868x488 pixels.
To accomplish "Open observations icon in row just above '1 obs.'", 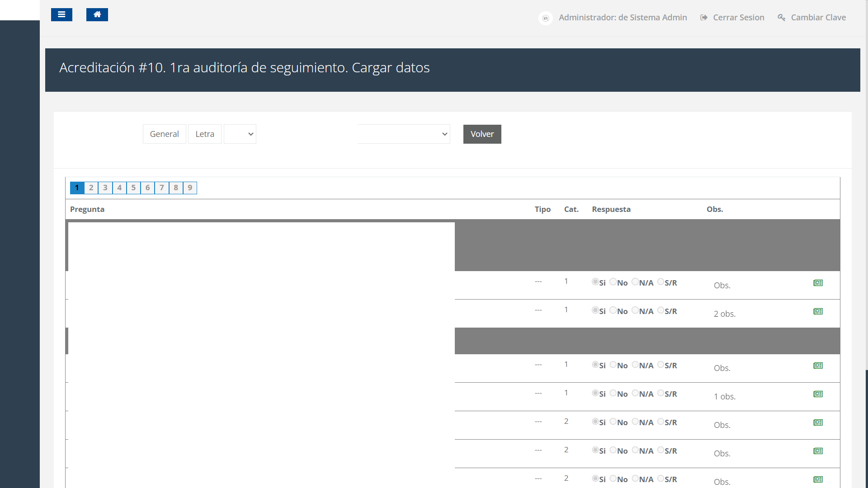I will [818, 366].
